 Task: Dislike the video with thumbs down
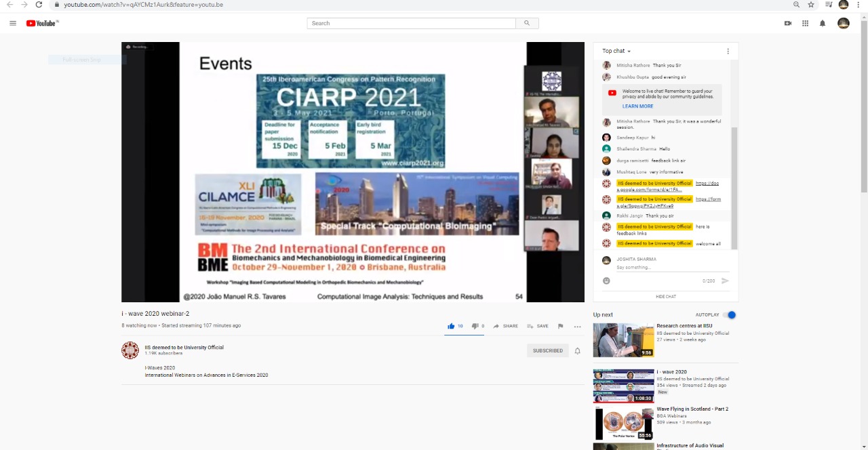pyautogui.click(x=475, y=326)
